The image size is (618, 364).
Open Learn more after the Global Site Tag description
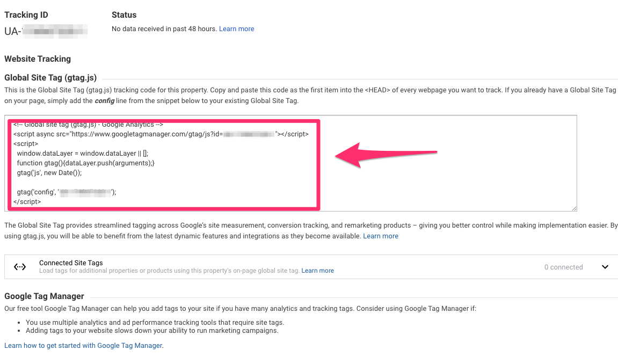(x=381, y=236)
